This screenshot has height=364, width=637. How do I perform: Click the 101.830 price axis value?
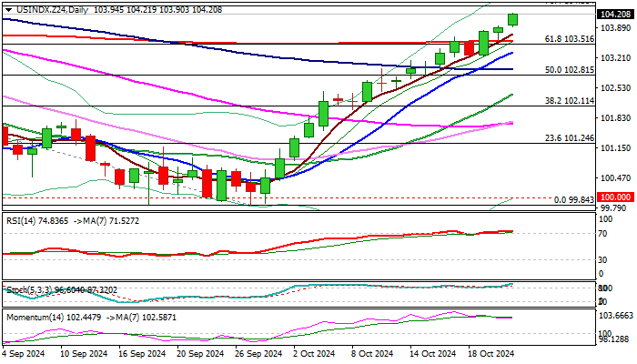615,117
